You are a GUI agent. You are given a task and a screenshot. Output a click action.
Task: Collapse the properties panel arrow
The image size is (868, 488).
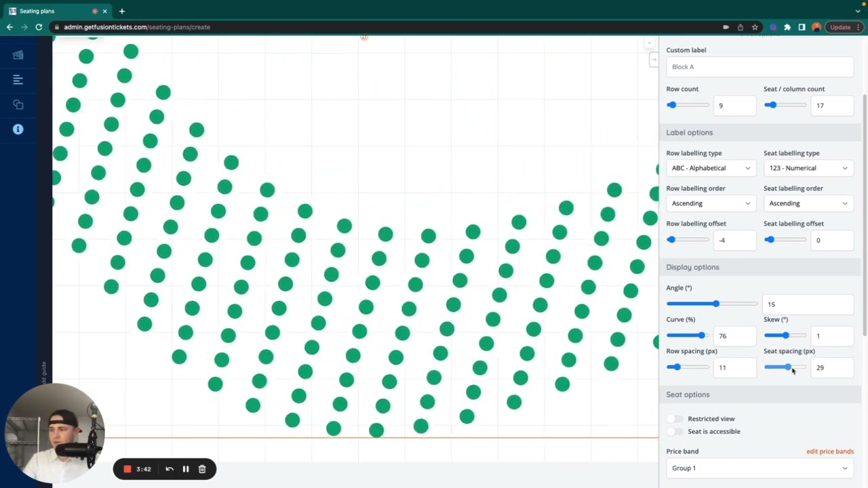pyautogui.click(x=654, y=60)
